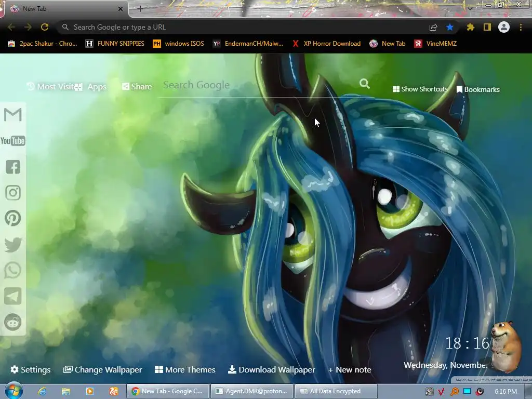This screenshot has height=399, width=532.
Task: Open the Gmail sidebar icon
Action: [13, 115]
